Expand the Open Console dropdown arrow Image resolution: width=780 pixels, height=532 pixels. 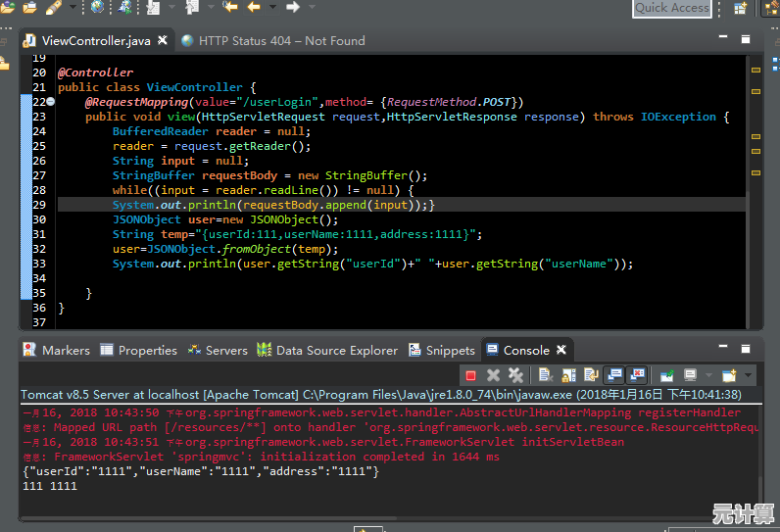click(x=749, y=375)
